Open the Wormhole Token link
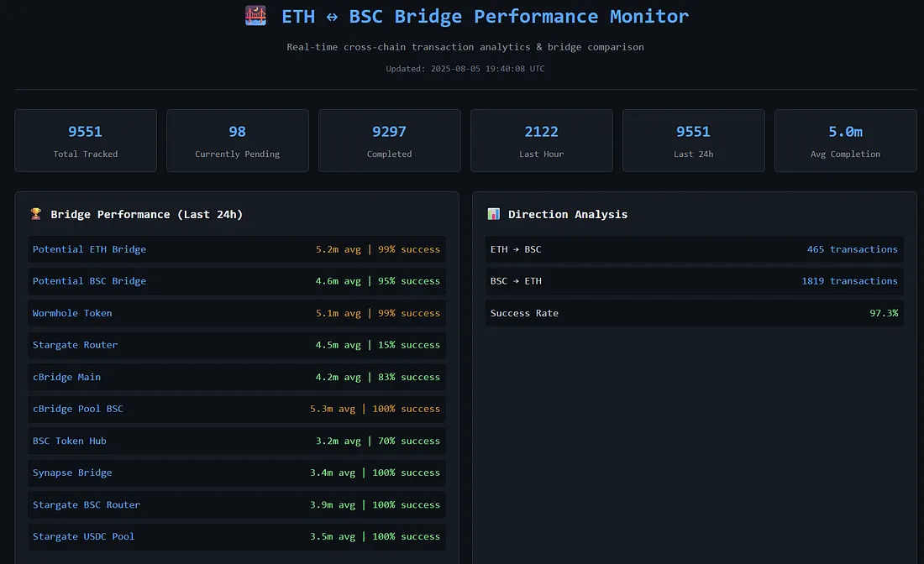This screenshot has width=924, height=564. [x=72, y=313]
